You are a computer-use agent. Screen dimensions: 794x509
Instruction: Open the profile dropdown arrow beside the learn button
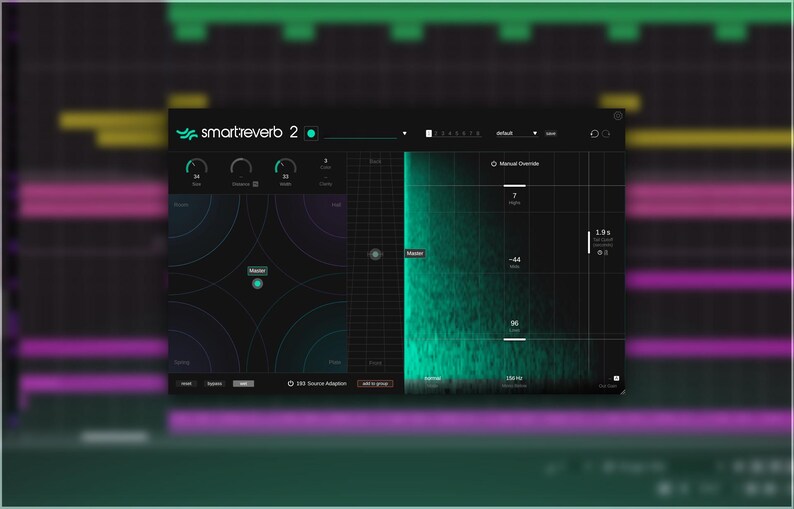pyautogui.click(x=405, y=134)
